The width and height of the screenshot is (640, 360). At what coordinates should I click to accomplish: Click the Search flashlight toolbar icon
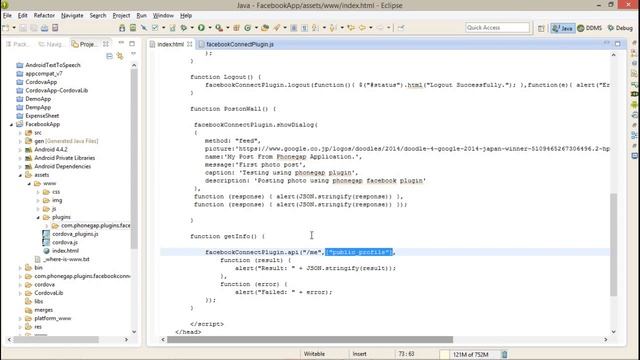277,28
